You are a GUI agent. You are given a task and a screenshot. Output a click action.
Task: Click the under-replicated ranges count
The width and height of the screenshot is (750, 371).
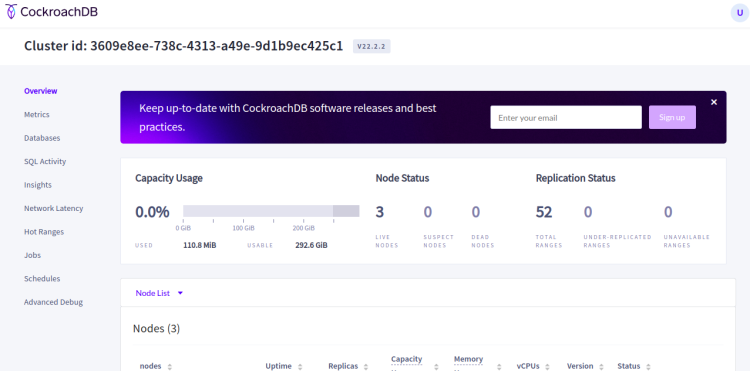click(588, 212)
